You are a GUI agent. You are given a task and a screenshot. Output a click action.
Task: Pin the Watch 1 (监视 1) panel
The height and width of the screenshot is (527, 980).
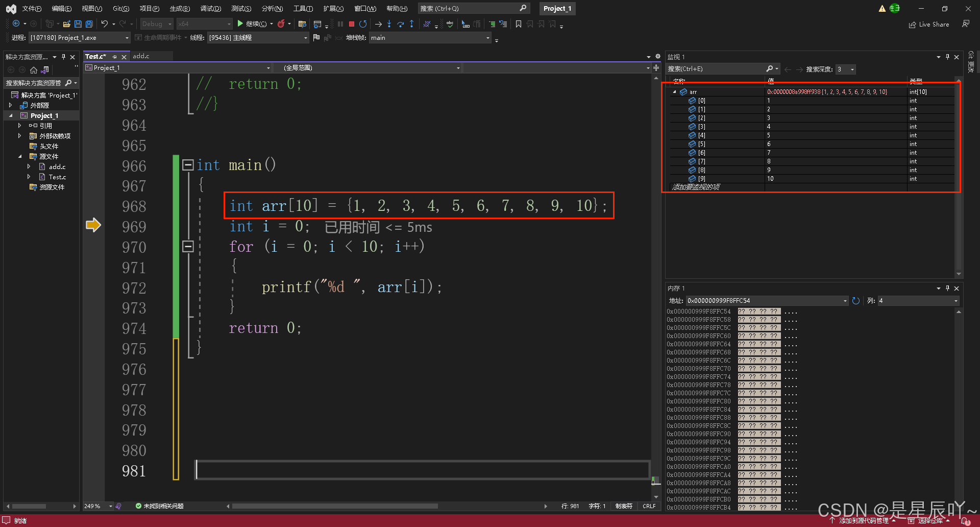(947, 57)
